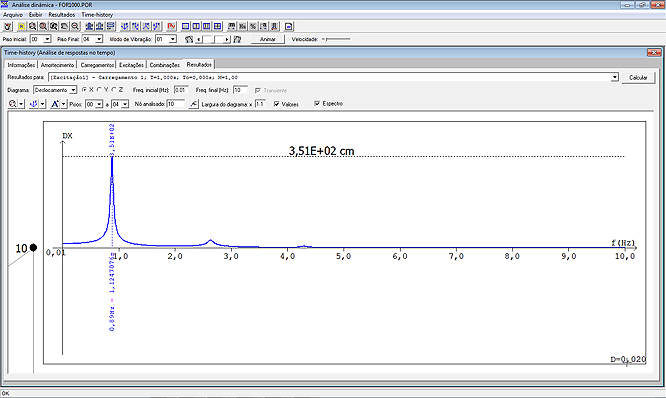Click the last icon on top toolbar

[x=289, y=26]
